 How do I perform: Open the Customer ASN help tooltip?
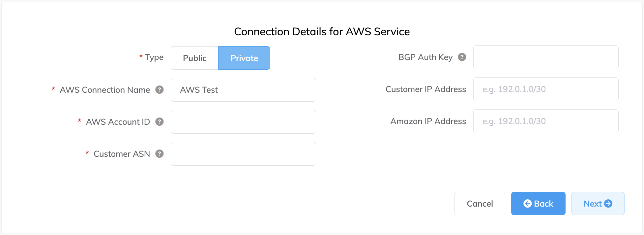coord(160,153)
